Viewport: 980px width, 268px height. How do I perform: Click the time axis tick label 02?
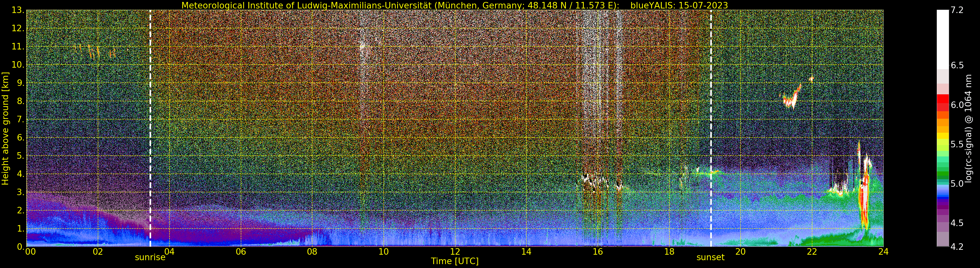pos(98,251)
